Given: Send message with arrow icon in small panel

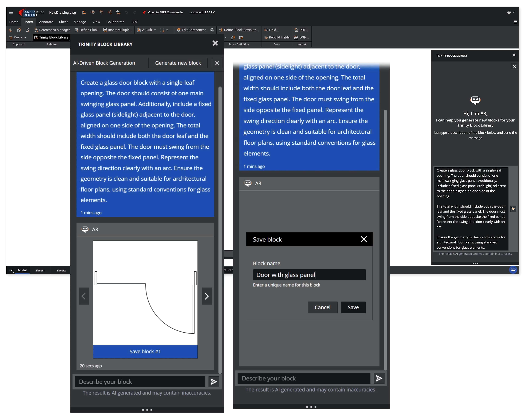Looking at the screenshot, I should [x=513, y=209].
